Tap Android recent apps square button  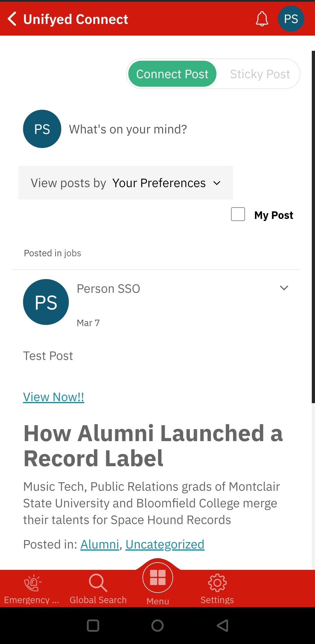[x=93, y=626]
